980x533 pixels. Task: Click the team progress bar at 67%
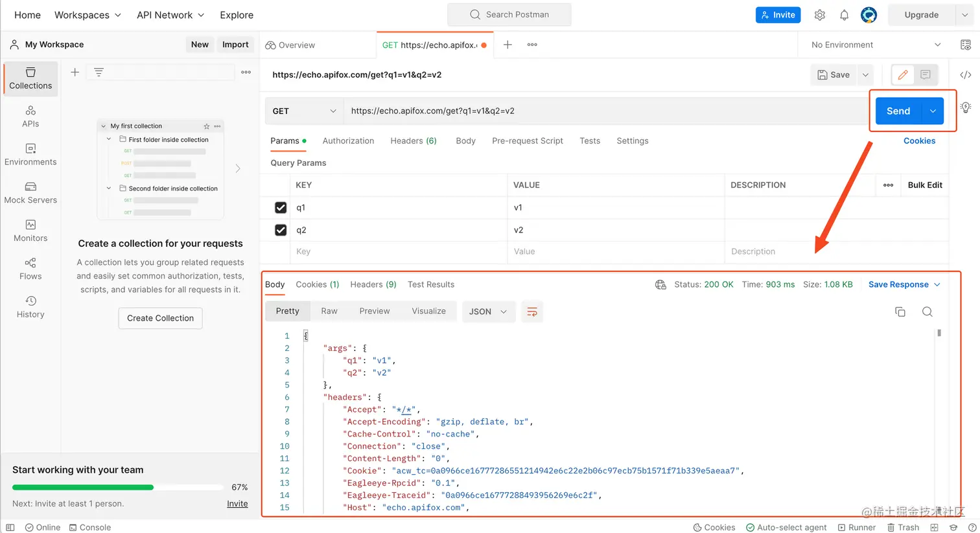click(117, 487)
